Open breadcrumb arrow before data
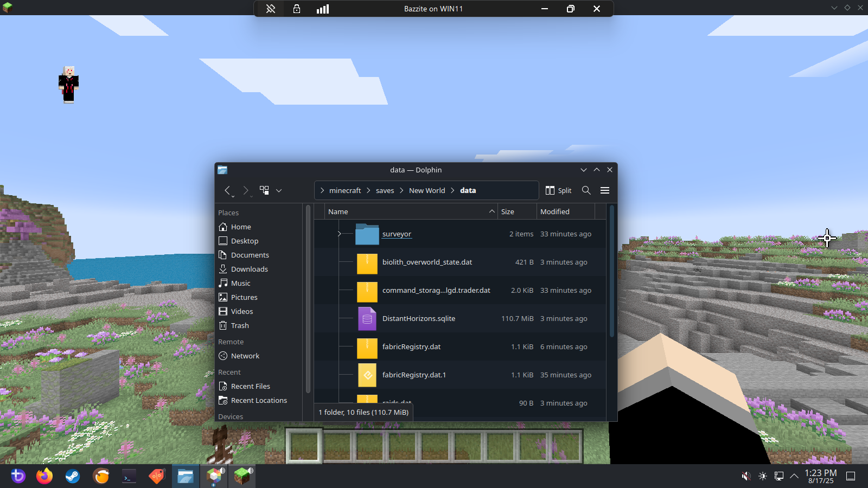 452,190
